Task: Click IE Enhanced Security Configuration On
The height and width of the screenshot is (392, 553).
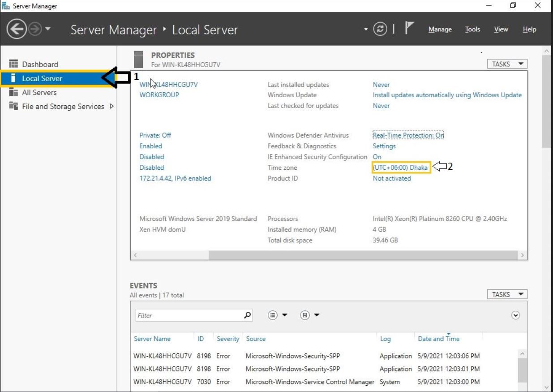Action: click(x=377, y=157)
